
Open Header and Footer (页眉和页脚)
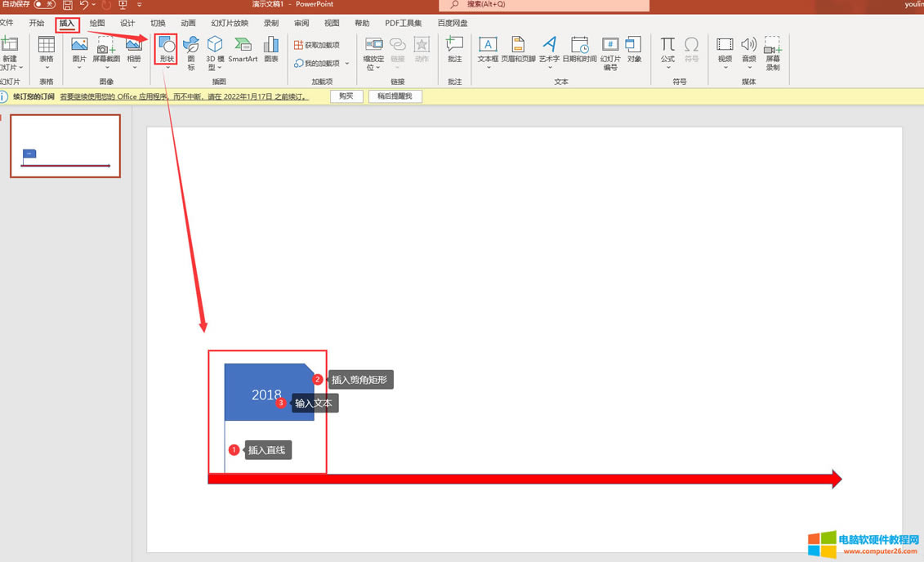pos(517,50)
